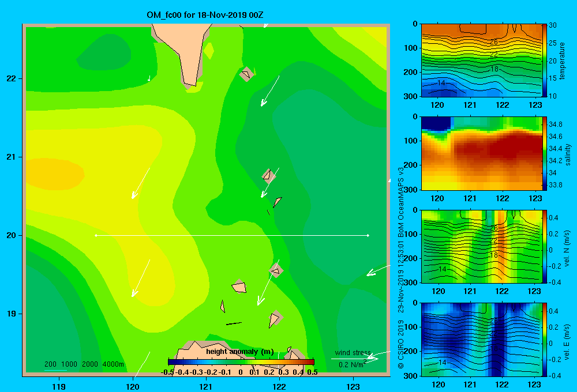The image size is (577, 392).
Task: Click the '200 1000 2000 4000m' depth contour legend
Action: point(84,364)
